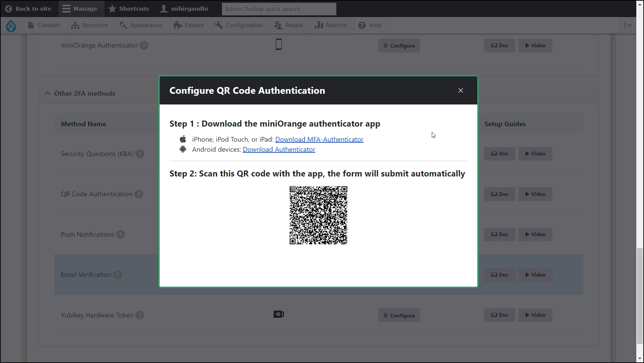This screenshot has height=363, width=644.
Task: Open the Shortcuts tab
Action: 129,9
